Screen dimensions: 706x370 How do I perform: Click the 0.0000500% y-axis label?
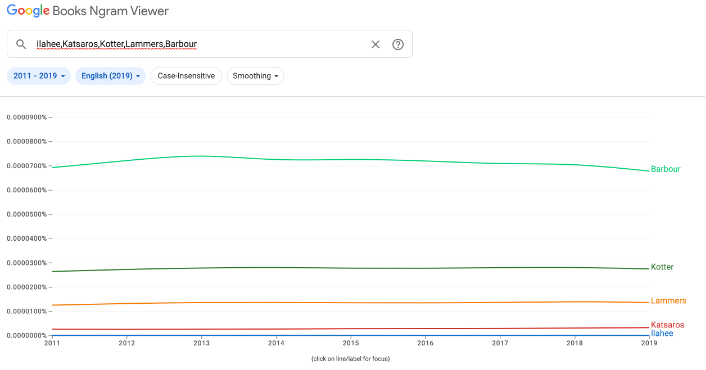coord(27,215)
